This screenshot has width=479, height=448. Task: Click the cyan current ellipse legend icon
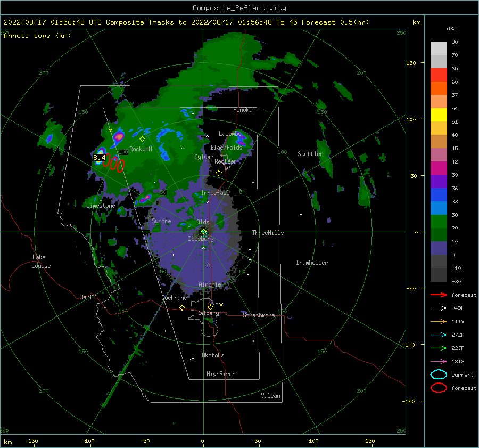coord(439,374)
